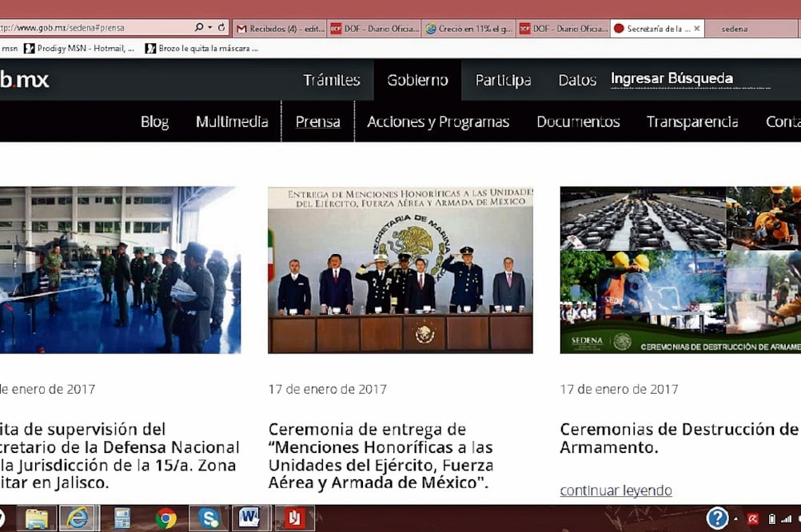
Task: Launch Google Chrome from the taskbar
Action: tap(165, 518)
